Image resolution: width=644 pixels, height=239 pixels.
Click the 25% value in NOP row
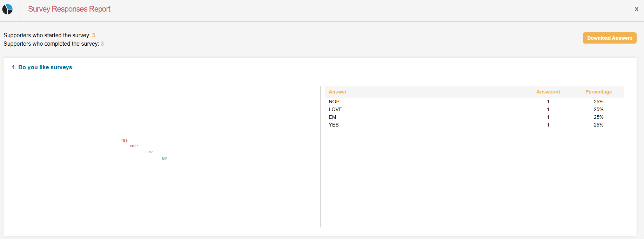tap(598, 102)
